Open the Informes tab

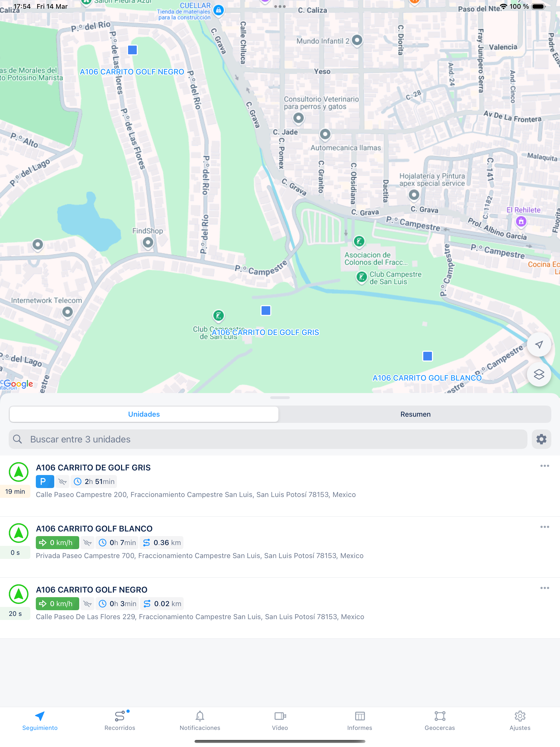(360, 721)
